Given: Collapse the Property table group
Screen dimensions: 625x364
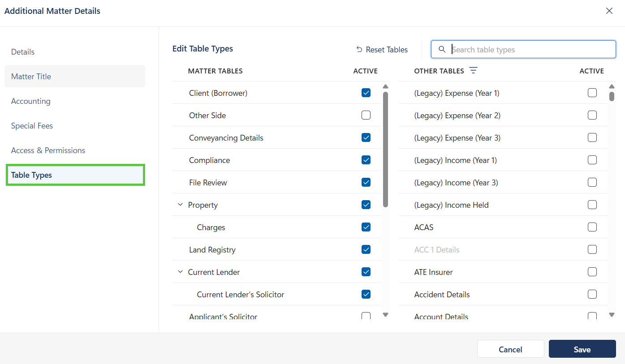Looking at the screenshot, I should click(181, 205).
